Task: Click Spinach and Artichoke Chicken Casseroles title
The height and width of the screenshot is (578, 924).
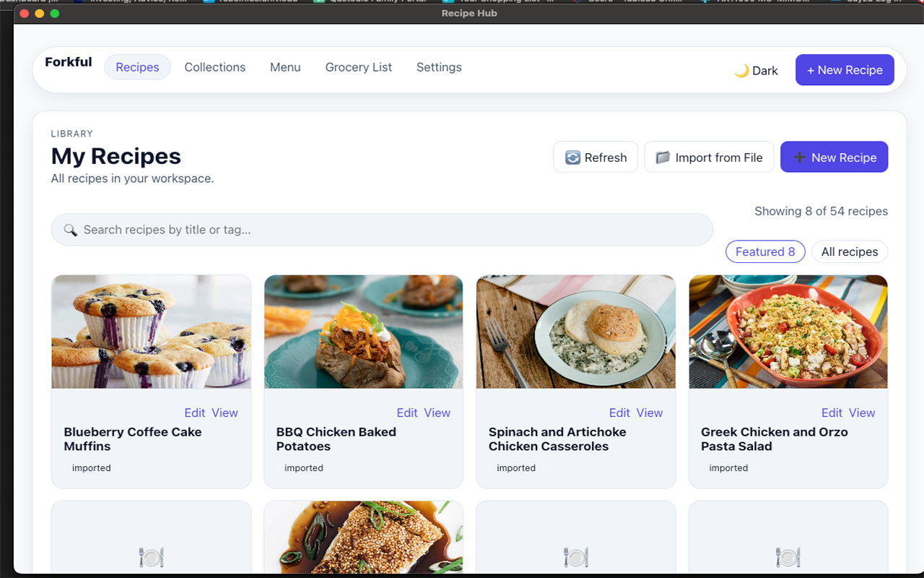Action: [x=557, y=439]
